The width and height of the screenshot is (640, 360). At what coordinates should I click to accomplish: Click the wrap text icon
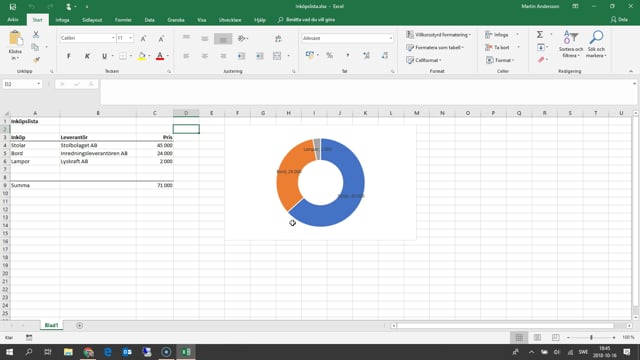click(278, 39)
